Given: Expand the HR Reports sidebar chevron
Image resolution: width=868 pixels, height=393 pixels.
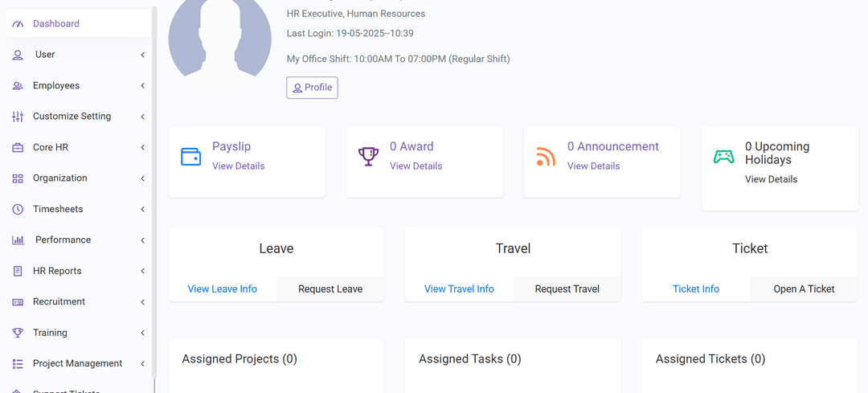Looking at the screenshot, I should coord(142,271).
